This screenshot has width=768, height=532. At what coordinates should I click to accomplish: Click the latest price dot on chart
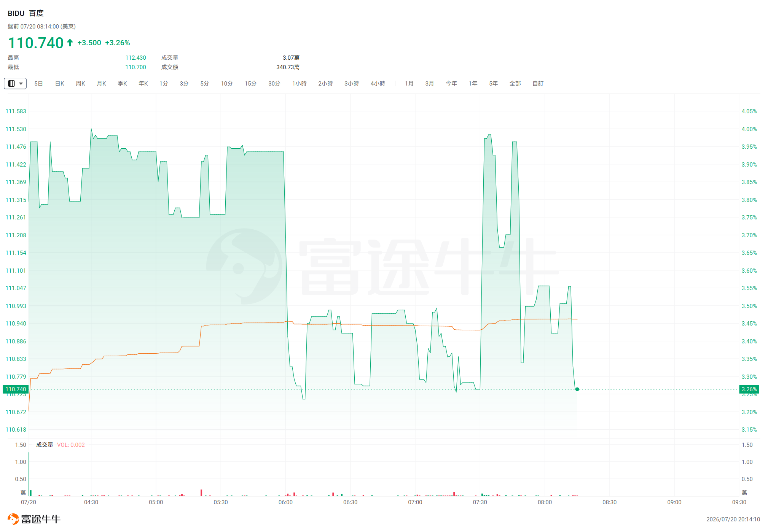577,389
